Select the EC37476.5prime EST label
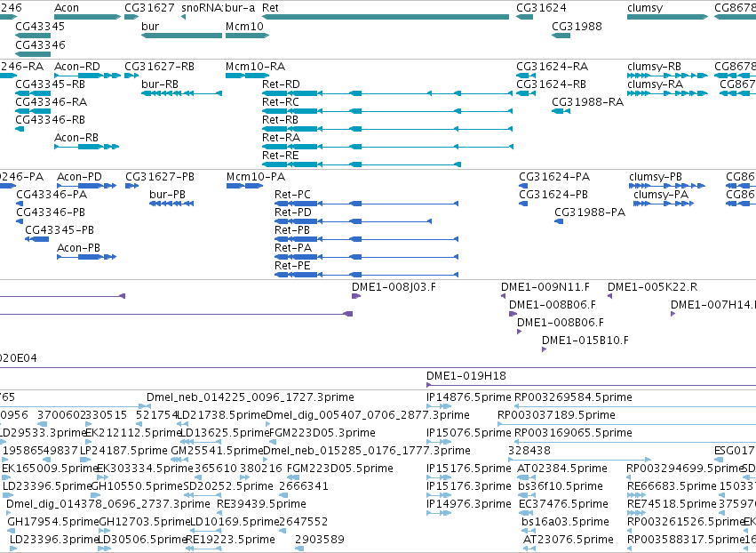This screenshot has height=553, width=756. coord(563,504)
